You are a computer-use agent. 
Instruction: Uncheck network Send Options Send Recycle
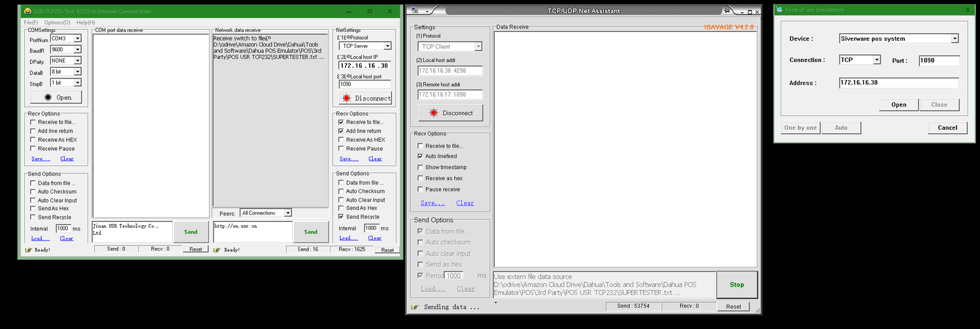pos(341,217)
